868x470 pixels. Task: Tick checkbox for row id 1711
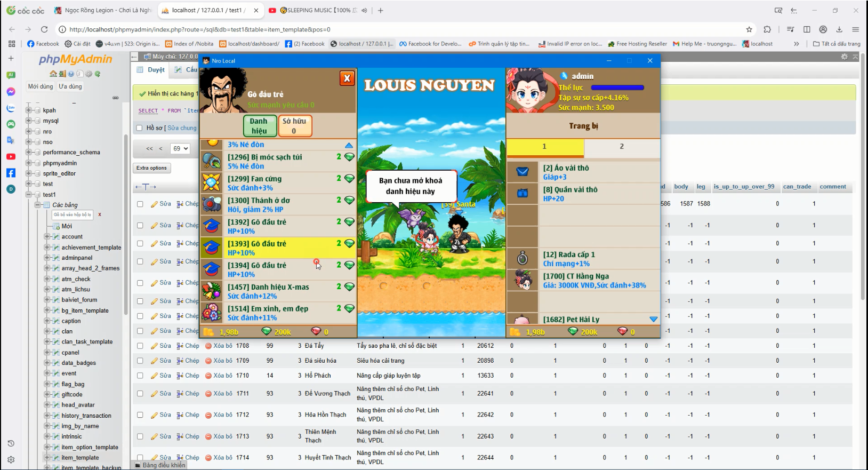[140, 394]
